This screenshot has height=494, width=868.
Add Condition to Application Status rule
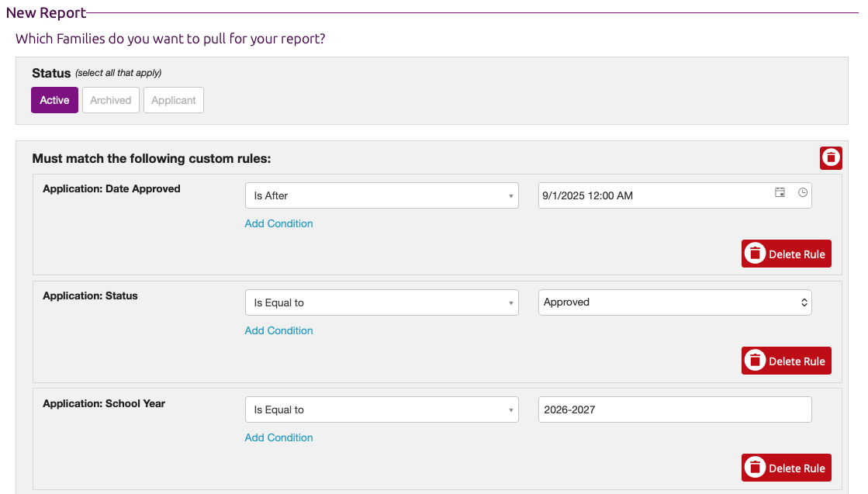[278, 330]
